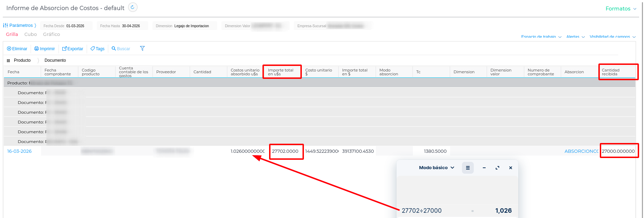Open the Tags option
This screenshot has width=644, height=218.
pos(97,49)
